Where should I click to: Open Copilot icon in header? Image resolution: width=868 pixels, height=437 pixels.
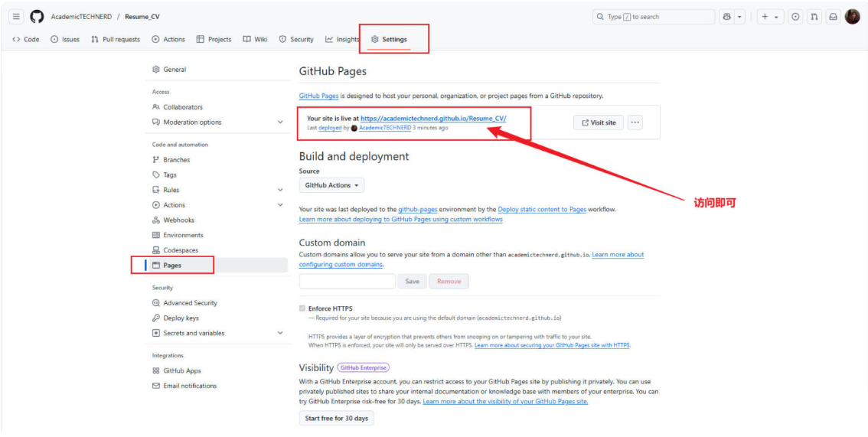[726, 17]
